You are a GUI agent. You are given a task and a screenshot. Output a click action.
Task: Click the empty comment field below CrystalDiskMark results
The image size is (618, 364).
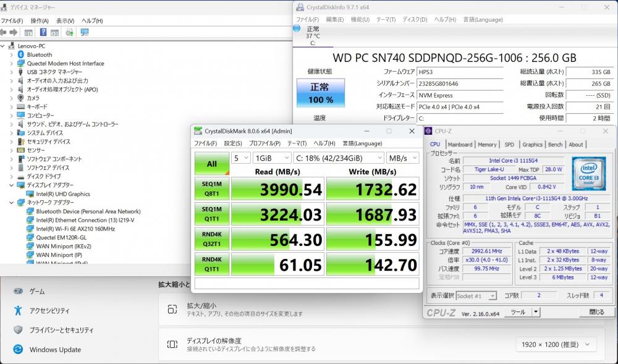click(x=307, y=283)
